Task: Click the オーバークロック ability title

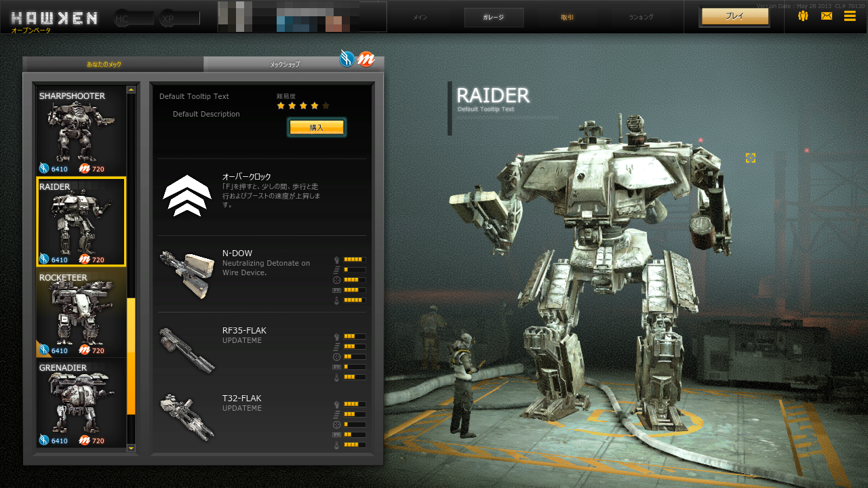Action: [247, 177]
